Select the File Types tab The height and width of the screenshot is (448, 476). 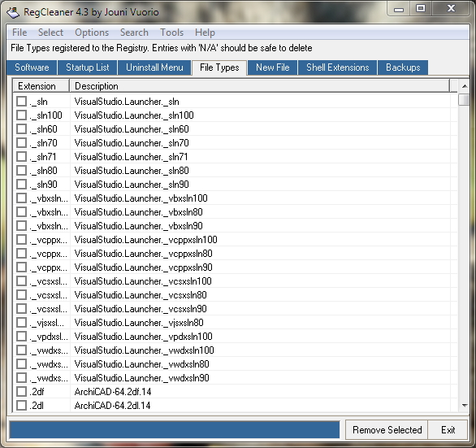pyautogui.click(x=219, y=67)
